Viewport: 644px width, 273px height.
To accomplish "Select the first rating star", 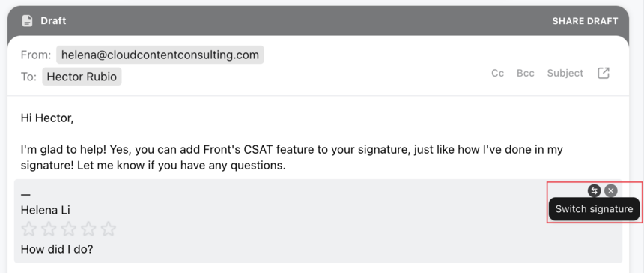I will (28, 229).
